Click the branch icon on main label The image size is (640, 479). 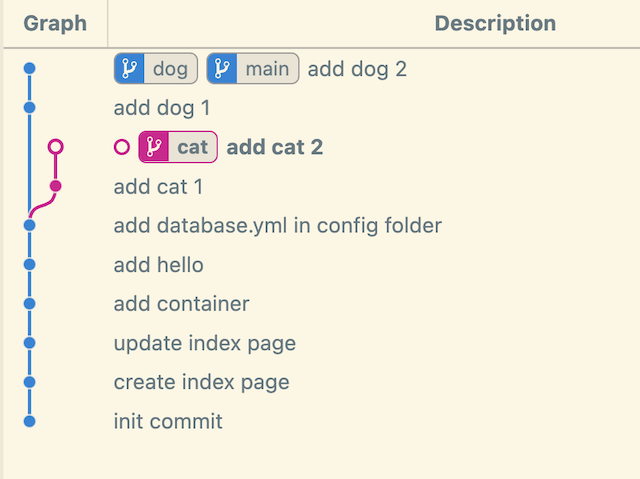tap(221, 69)
